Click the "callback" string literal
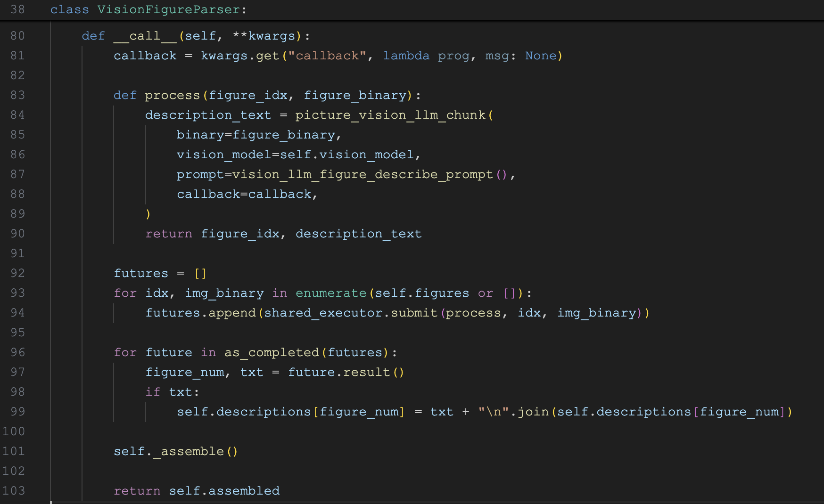This screenshot has width=824, height=504. [x=327, y=56]
